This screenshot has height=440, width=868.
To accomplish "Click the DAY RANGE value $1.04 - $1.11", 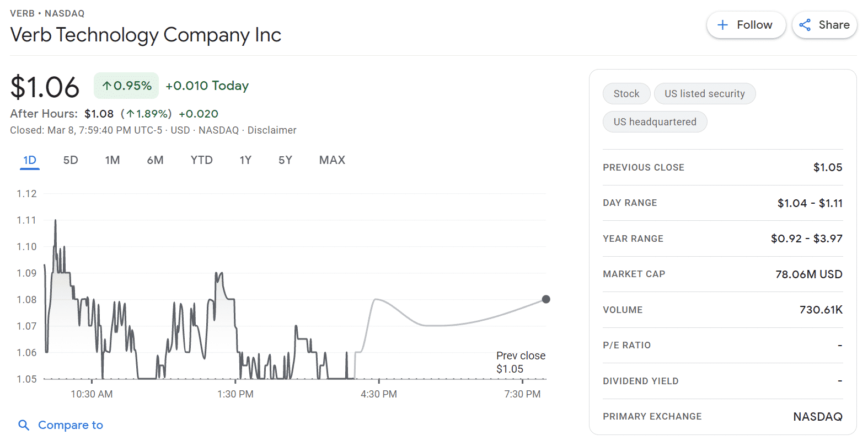I will click(x=810, y=203).
